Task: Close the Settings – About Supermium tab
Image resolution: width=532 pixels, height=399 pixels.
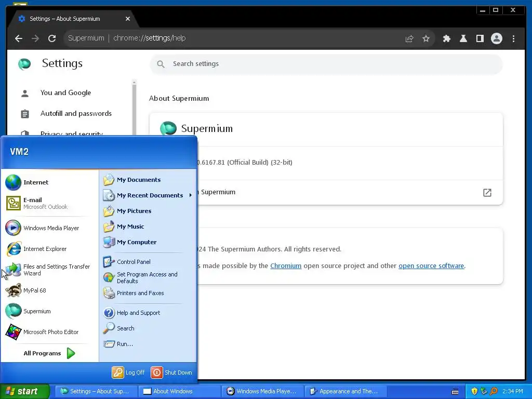Action: tap(128, 19)
